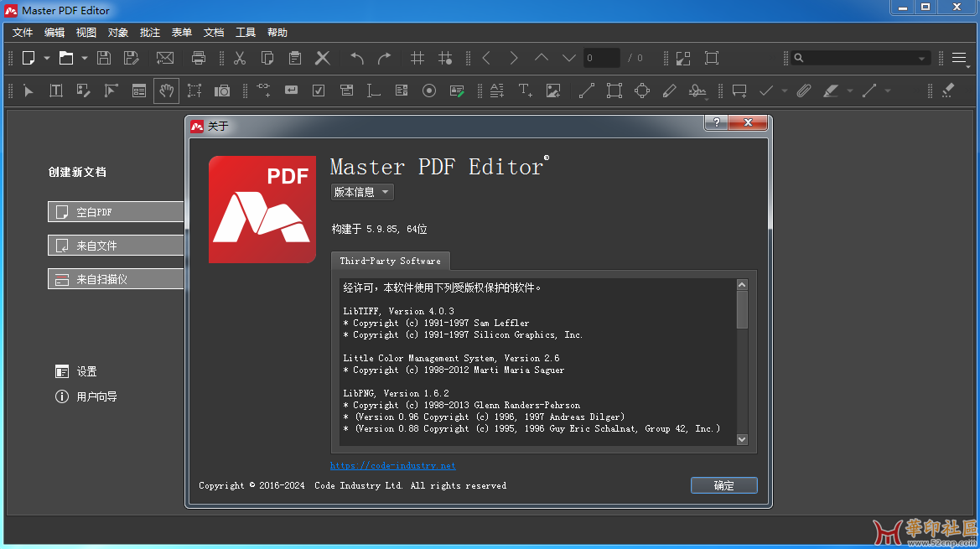Click the save as icon
Screen dimensions: 980x549
point(132,58)
